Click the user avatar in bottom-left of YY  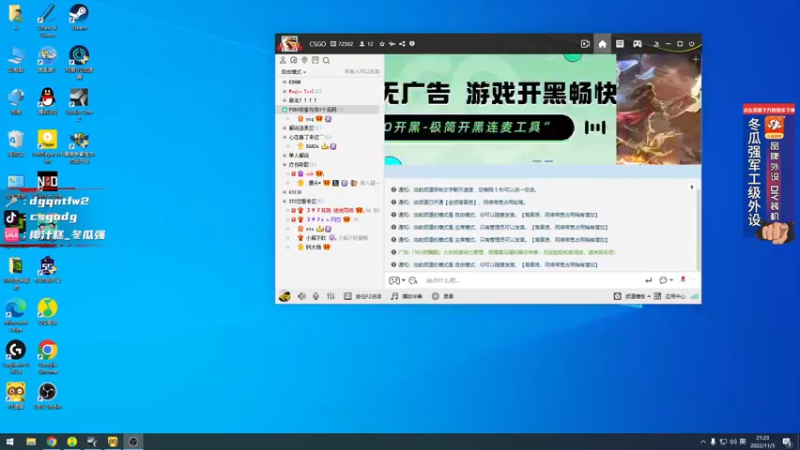tap(285, 296)
